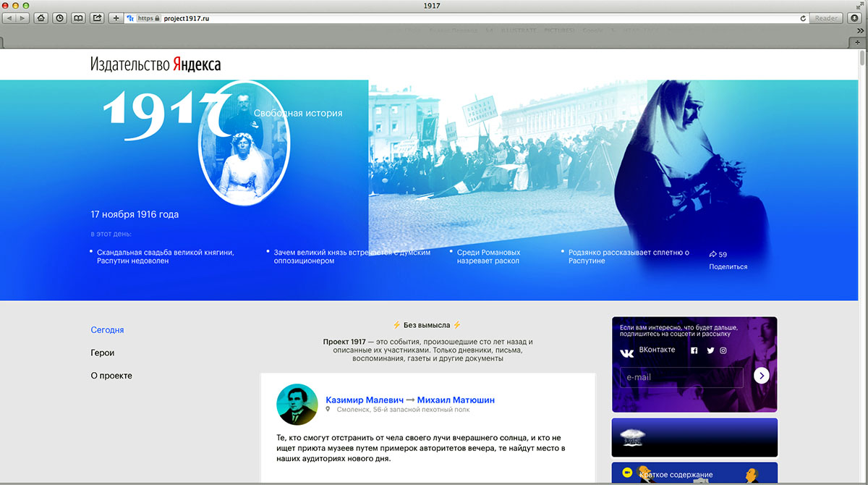The width and height of the screenshot is (868, 485).
Task: Click the share icon in Safari toolbar
Action: coord(97,18)
